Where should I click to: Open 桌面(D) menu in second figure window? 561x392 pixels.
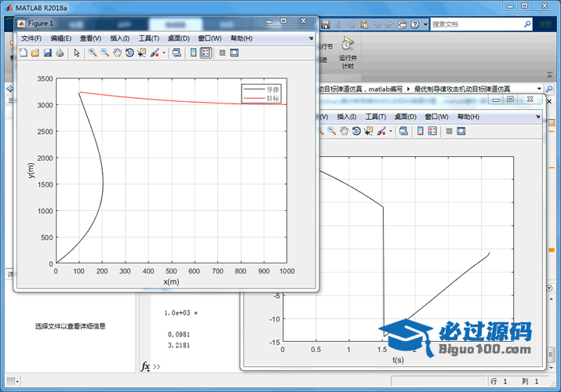[x=406, y=117]
